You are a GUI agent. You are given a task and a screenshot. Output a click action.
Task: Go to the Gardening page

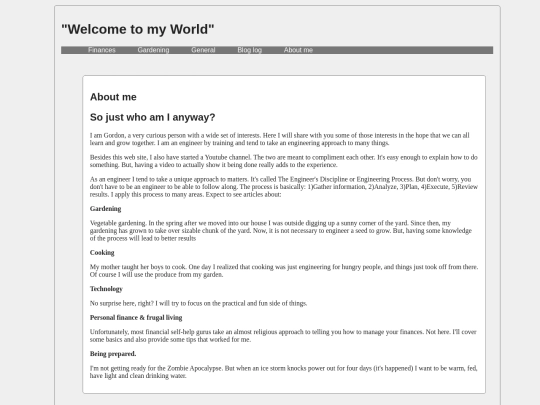tap(153, 50)
